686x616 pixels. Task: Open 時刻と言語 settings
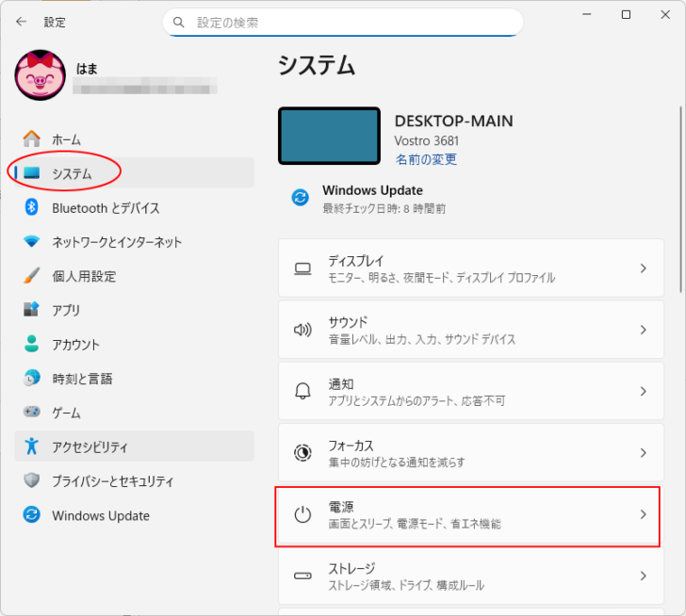tap(134, 378)
